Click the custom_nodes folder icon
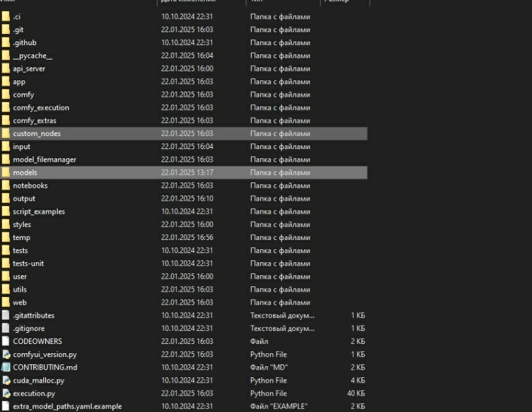This screenshot has width=532, height=412. [5, 133]
